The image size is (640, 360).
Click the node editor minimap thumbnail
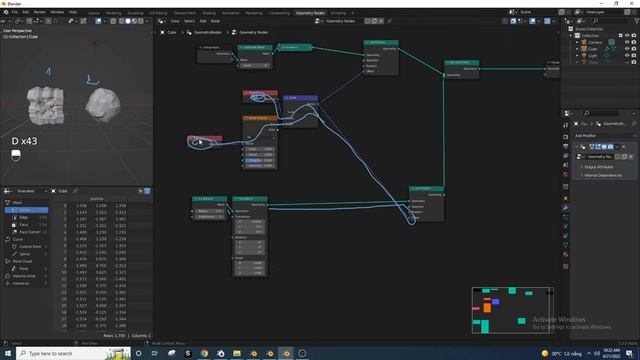513,310
